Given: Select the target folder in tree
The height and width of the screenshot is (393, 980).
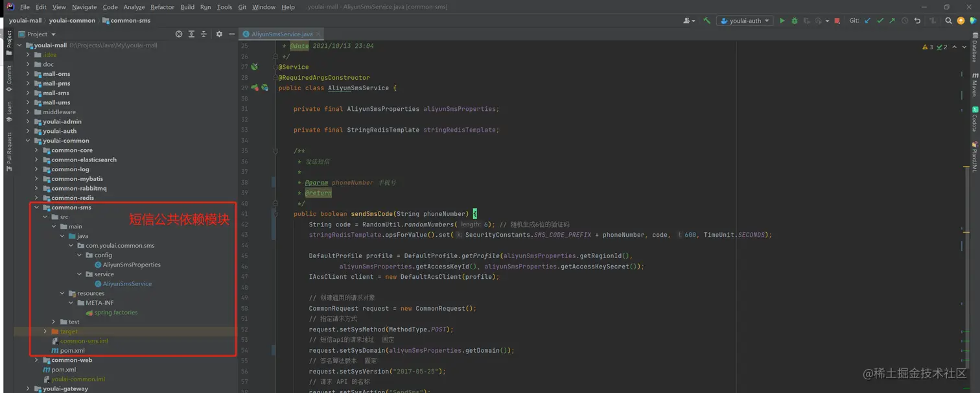Looking at the screenshot, I should coord(69,331).
